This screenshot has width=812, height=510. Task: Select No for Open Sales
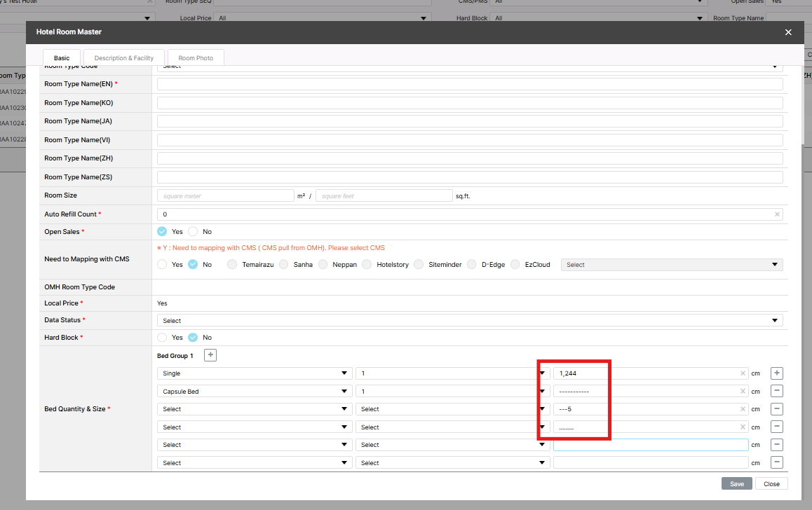coord(193,231)
